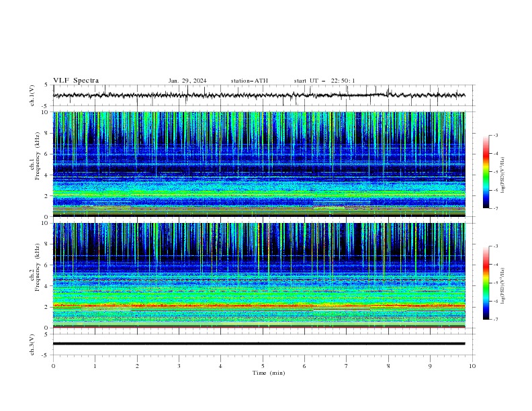Screen dimensions: 532x411
Task: Click the "ch.1(V)" axis label
Action: pos(32,95)
